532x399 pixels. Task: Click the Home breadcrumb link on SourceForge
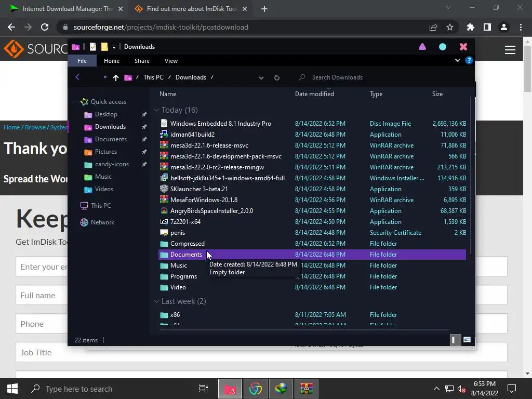(x=12, y=127)
